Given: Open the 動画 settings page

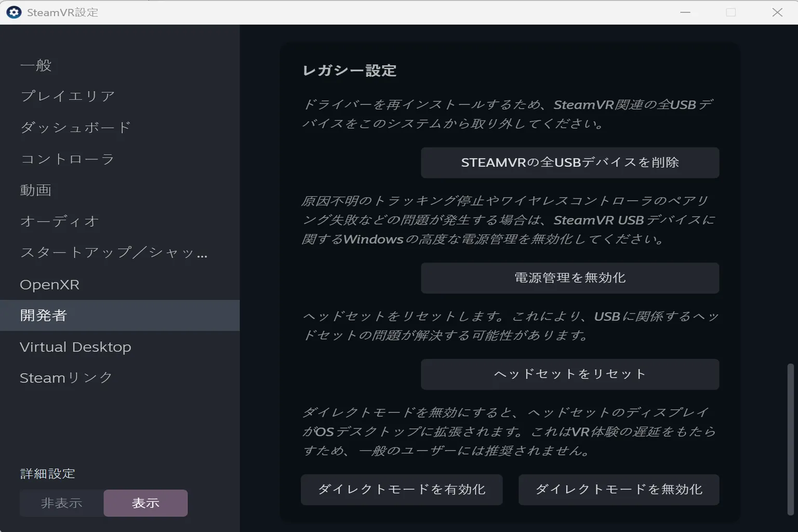Looking at the screenshot, I should coord(35,190).
